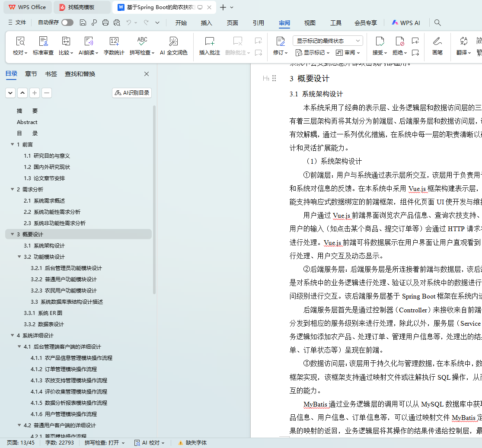This screenshot has width=482, height=448.
Task: Jump to 3.3.1 系统 ER 图 heading
Action: point(43,313)
